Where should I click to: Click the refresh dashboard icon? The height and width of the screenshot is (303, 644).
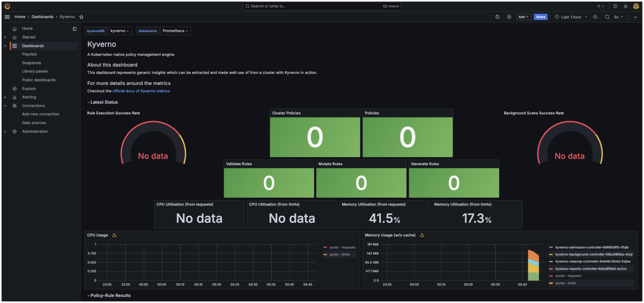(x=607, y=17)
